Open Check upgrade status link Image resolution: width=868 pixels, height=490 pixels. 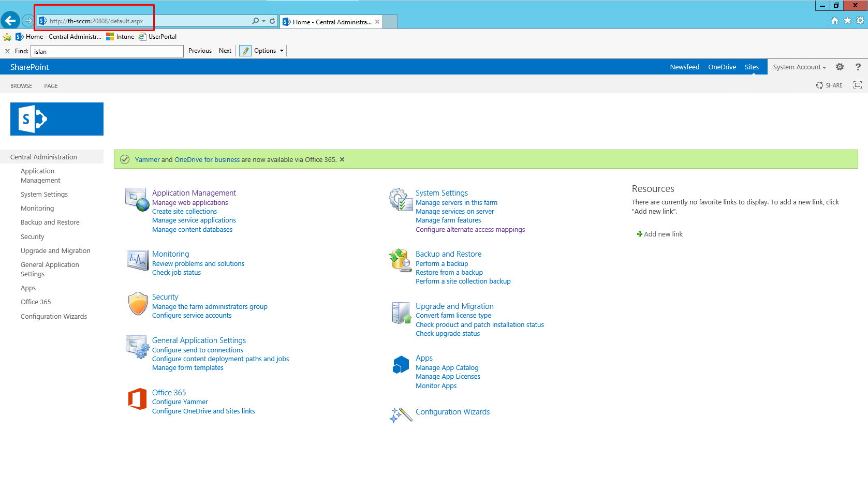pos(448,334)
